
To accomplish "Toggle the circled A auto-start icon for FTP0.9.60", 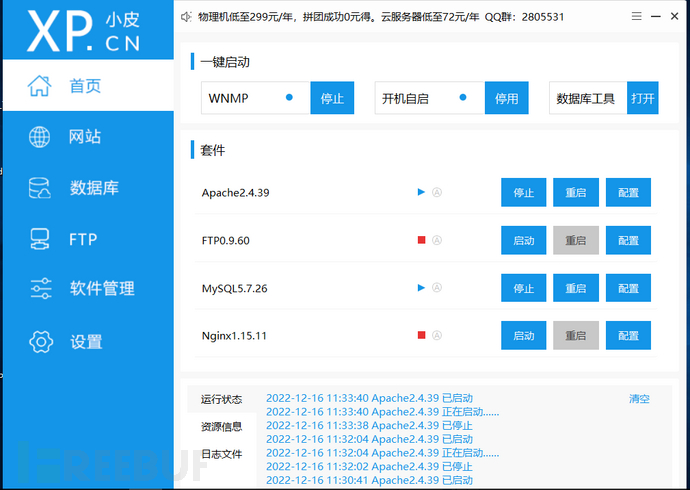I will coord(437,240).
